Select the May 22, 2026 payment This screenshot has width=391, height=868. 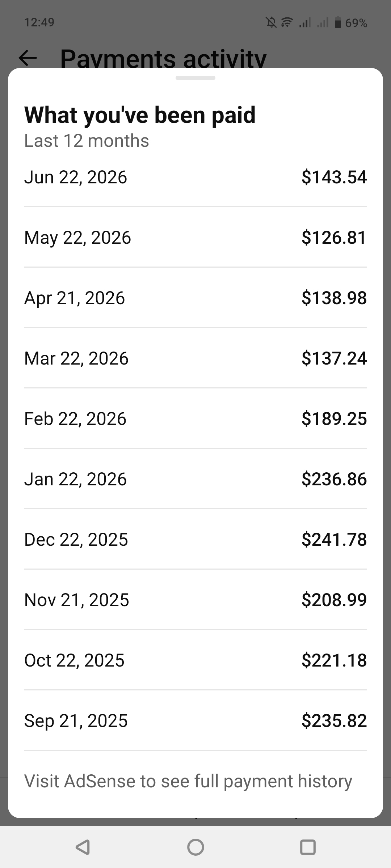click(195, 238)
